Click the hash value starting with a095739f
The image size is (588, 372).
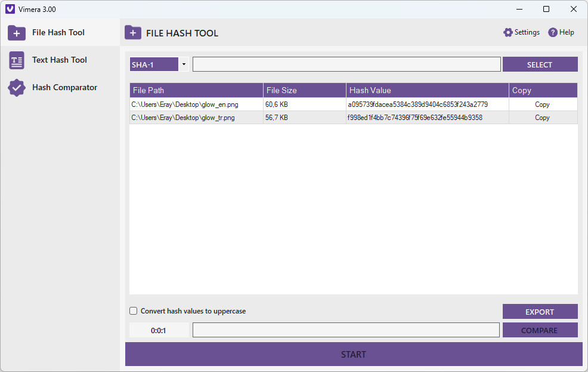pos(427,104)
